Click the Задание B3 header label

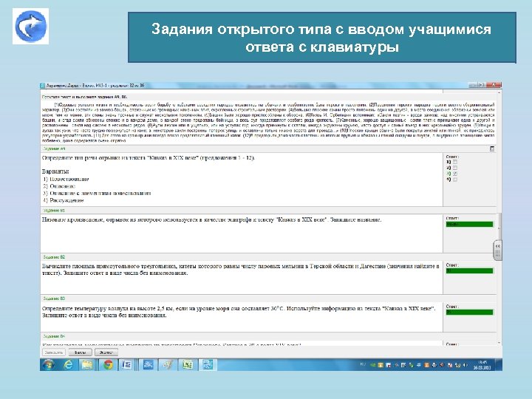pos(54,299)
